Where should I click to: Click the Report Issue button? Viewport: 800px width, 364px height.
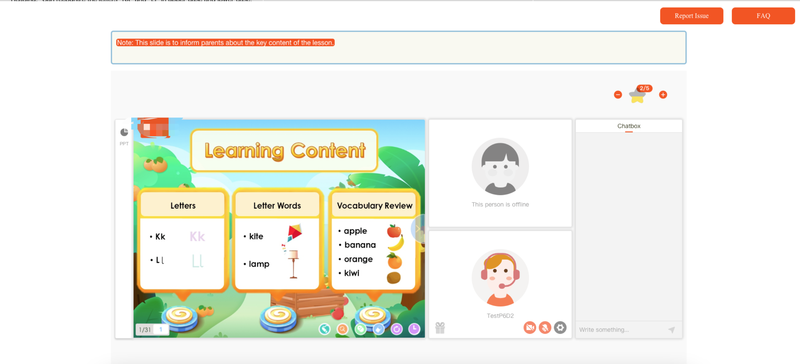point(691,16)
